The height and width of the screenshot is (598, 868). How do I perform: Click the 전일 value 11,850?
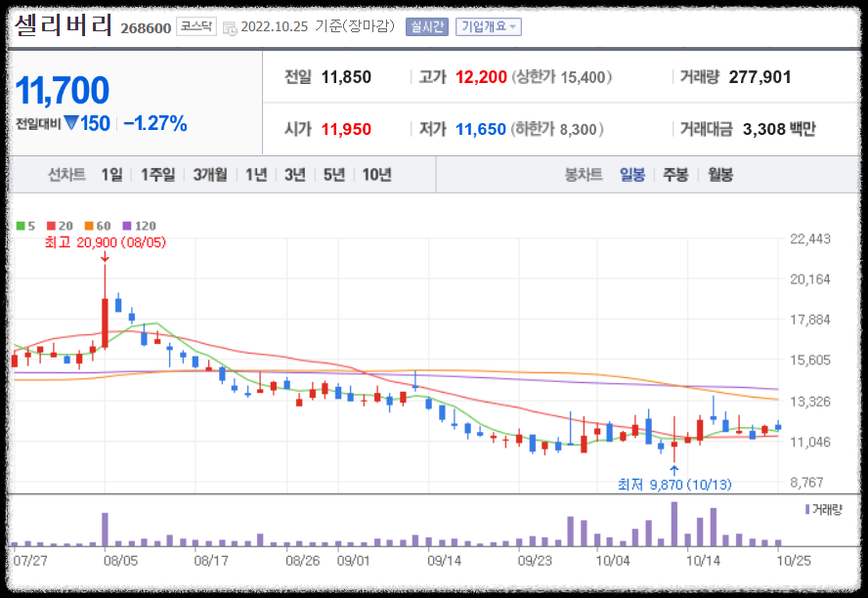click(346, 77)
